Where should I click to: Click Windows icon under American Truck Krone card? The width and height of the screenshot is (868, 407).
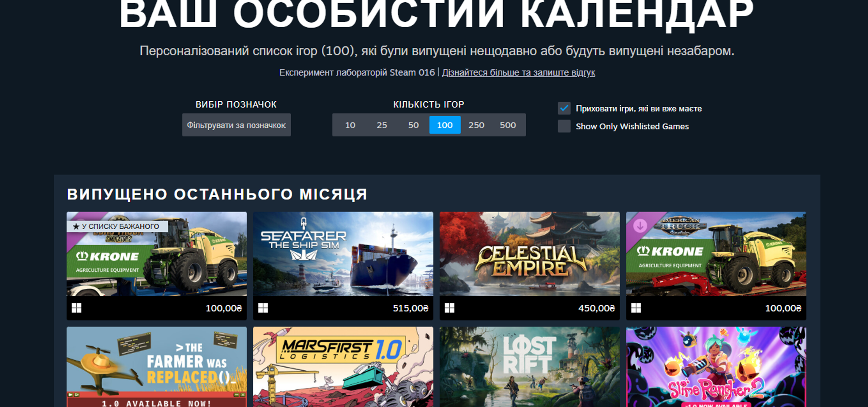click(636, 308)
